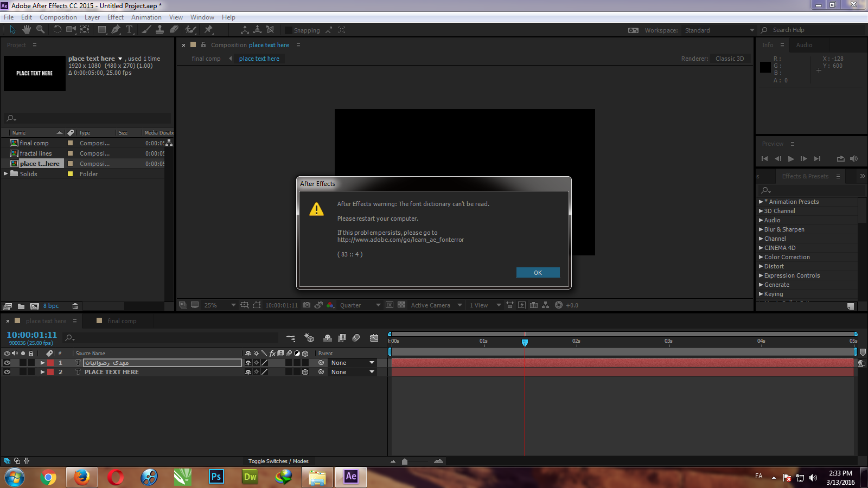Select the Eraser tool

174,30
